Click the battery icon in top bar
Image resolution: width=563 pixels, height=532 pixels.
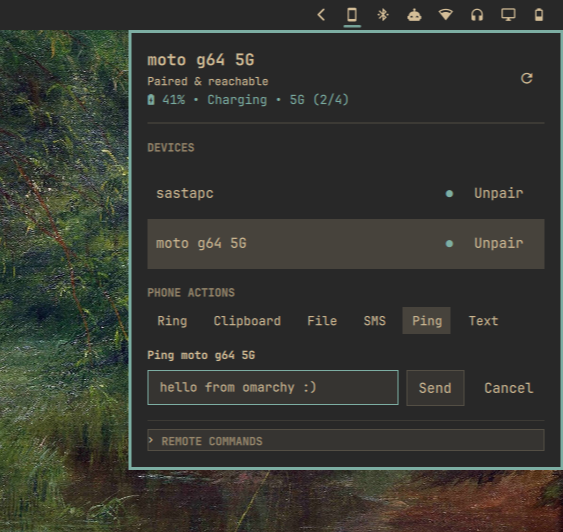tap(539, 15)
